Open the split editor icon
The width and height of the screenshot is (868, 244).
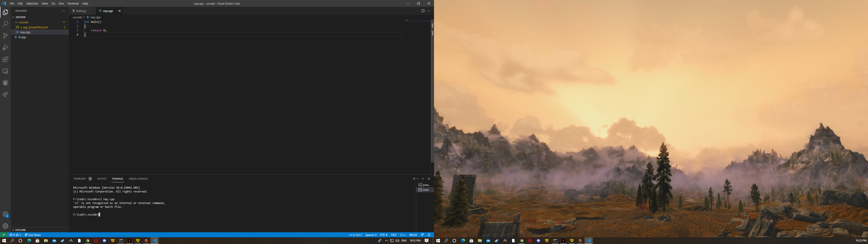(423, 11)
